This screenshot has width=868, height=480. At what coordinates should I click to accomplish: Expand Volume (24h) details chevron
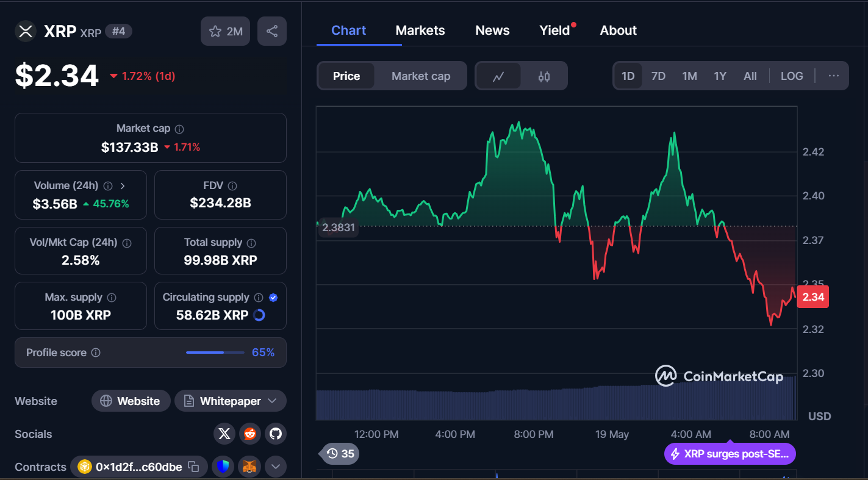point(123,185)
